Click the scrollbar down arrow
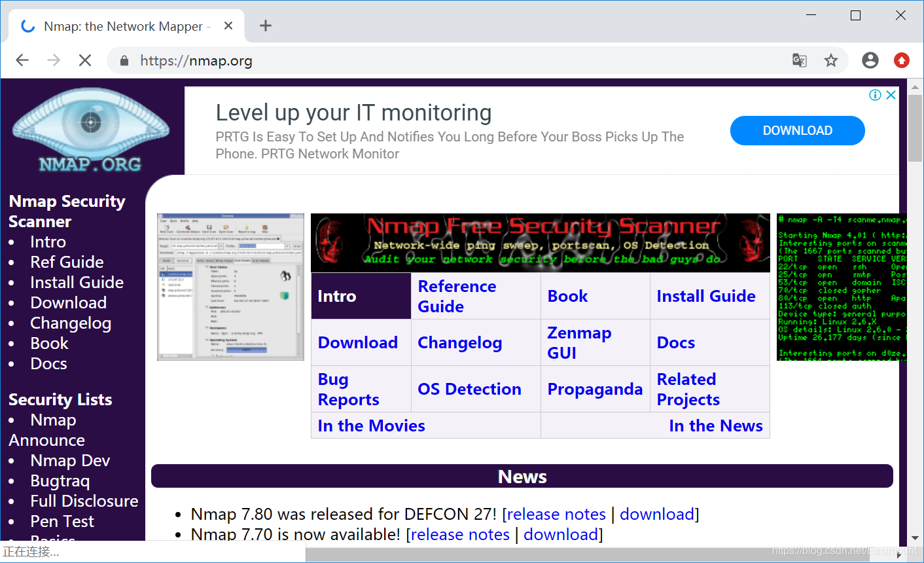The height and width of the screenshot is (563, 924). tap(915, 538)
